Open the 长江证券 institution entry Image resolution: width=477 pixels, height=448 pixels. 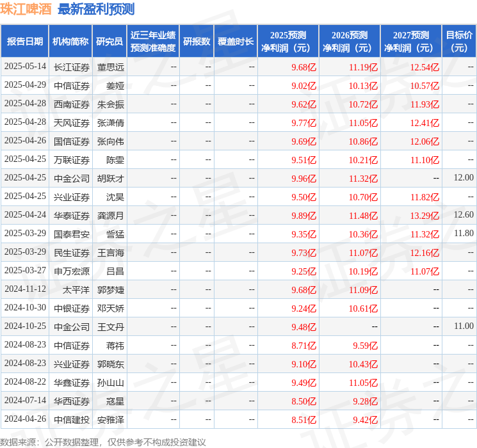(72, 67)
